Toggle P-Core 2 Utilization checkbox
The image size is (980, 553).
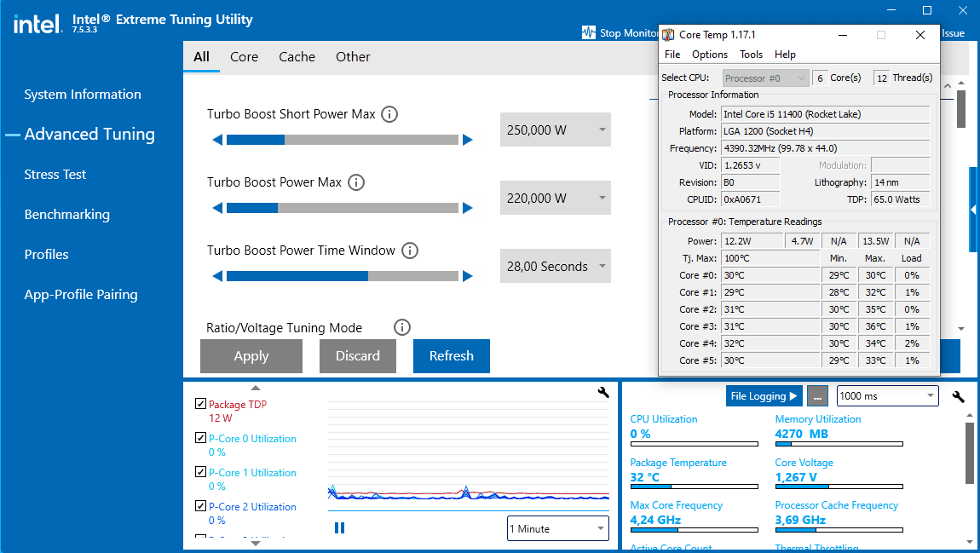click(x=200, y=506)
